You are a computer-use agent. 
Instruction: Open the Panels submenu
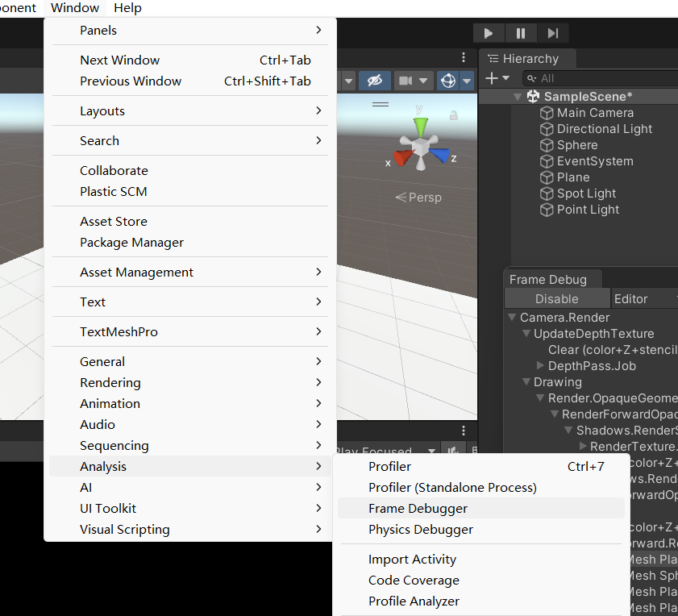[190, 31]
